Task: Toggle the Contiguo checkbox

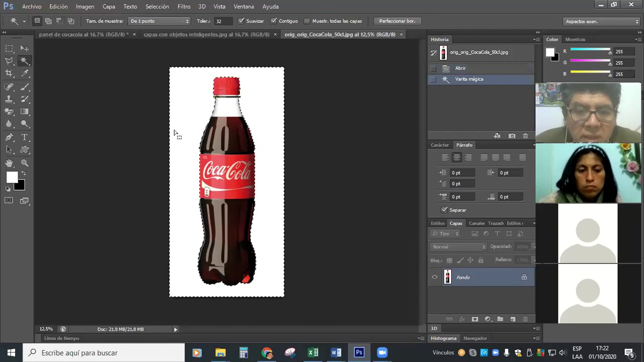Action: (x=274, y=21)
